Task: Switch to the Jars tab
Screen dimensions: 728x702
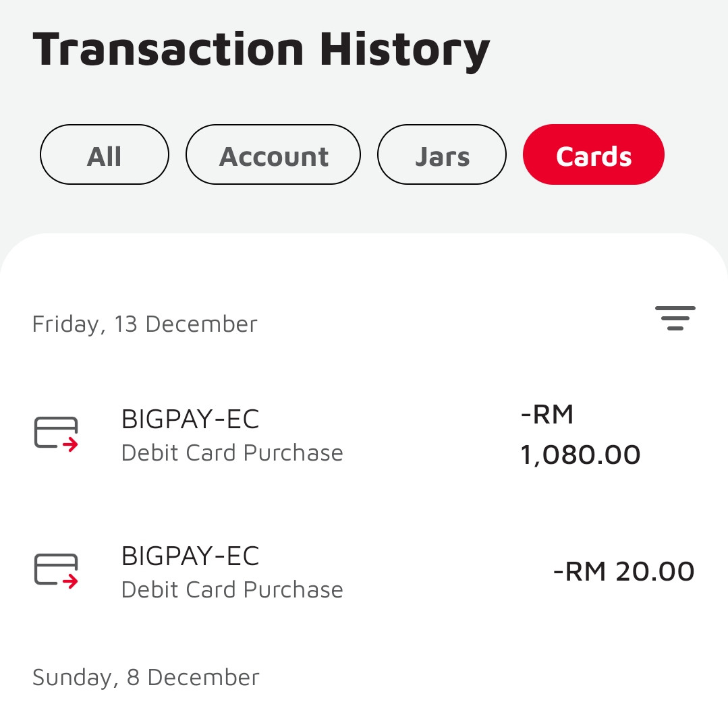Action: coord(441,154)
